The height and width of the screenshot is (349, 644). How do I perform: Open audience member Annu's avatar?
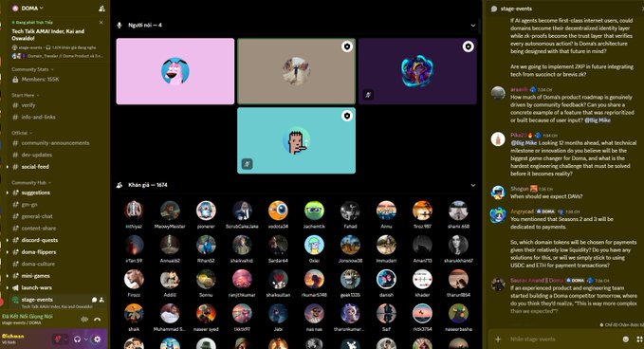click(386, 211)
